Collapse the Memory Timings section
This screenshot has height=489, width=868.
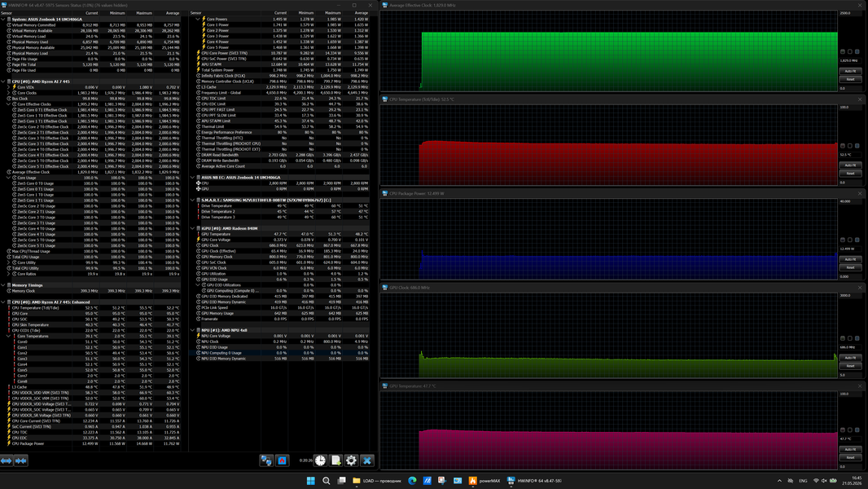tap(2, 285)
